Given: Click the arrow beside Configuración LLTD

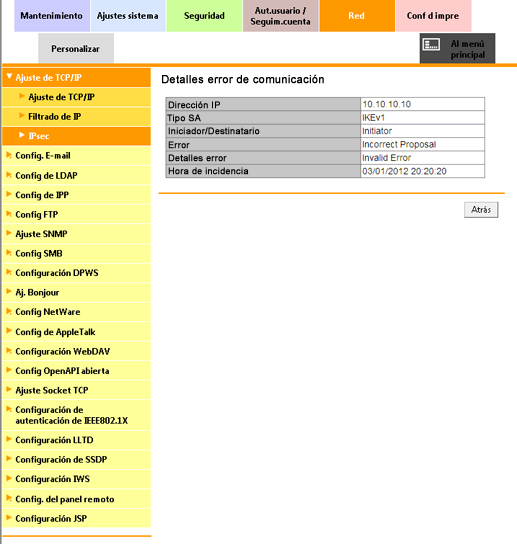Looking at the screenshot, I should click(9, 439).
